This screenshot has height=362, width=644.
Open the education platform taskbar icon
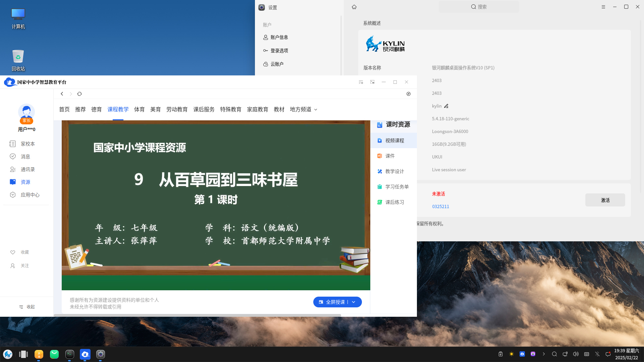coord(85,354)
